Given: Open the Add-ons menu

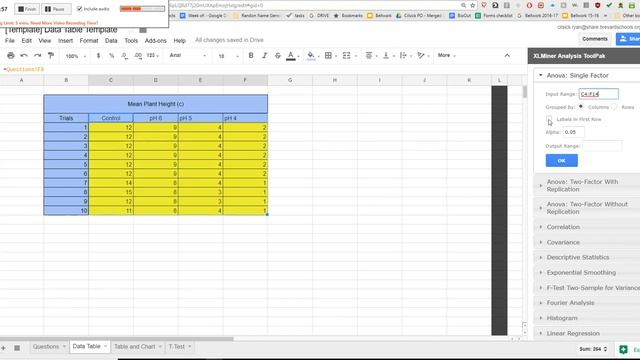Looking at the screenshot, I should (x=156, y=41).
